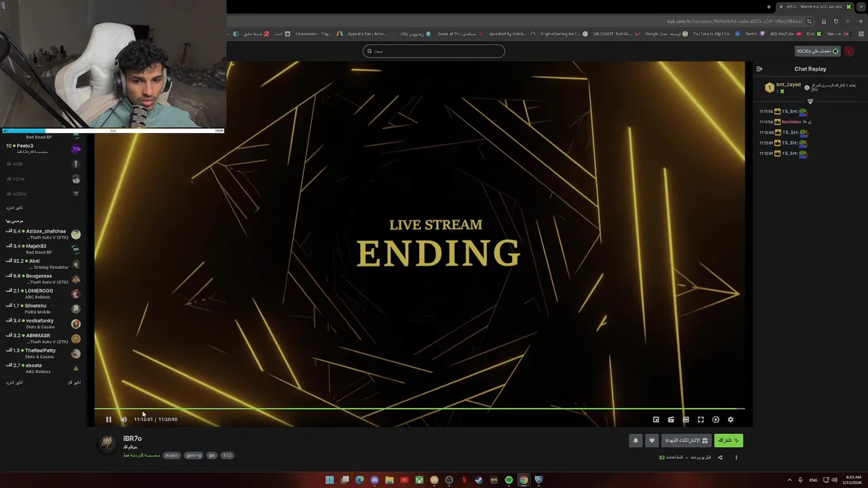This screenshot has height=488, width=868.
Task: Click the get KICKs button
Action: (x=818, y=51)
